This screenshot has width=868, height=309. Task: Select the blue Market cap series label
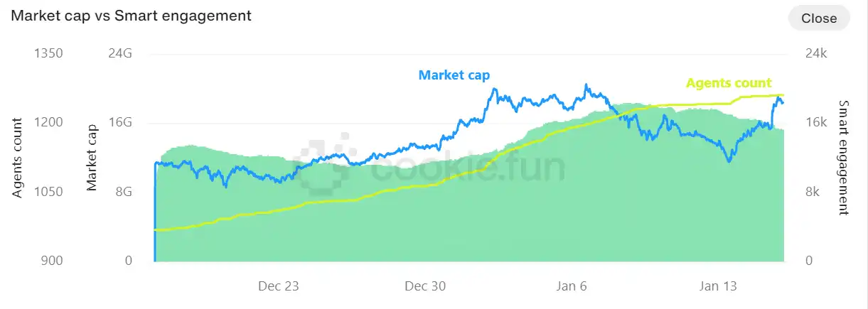(x=454, y=75)
